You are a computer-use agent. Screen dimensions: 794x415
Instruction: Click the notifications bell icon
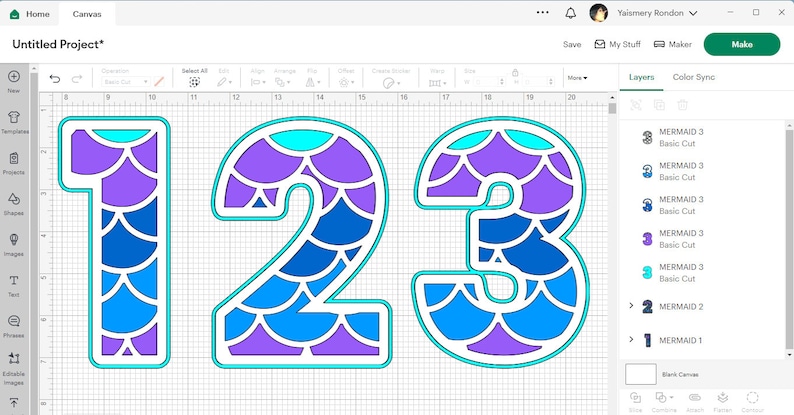pos(571,13)
